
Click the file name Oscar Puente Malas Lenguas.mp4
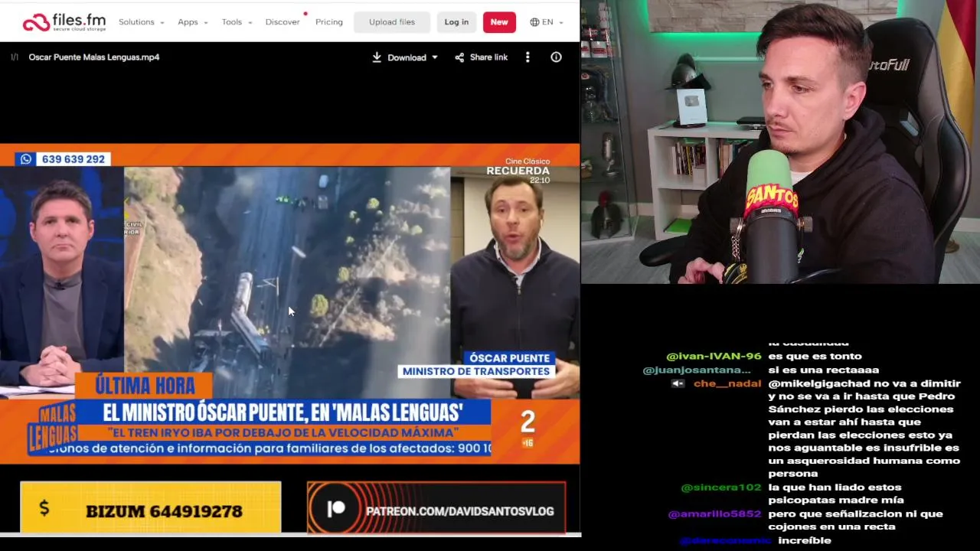[x=94, y=57]
